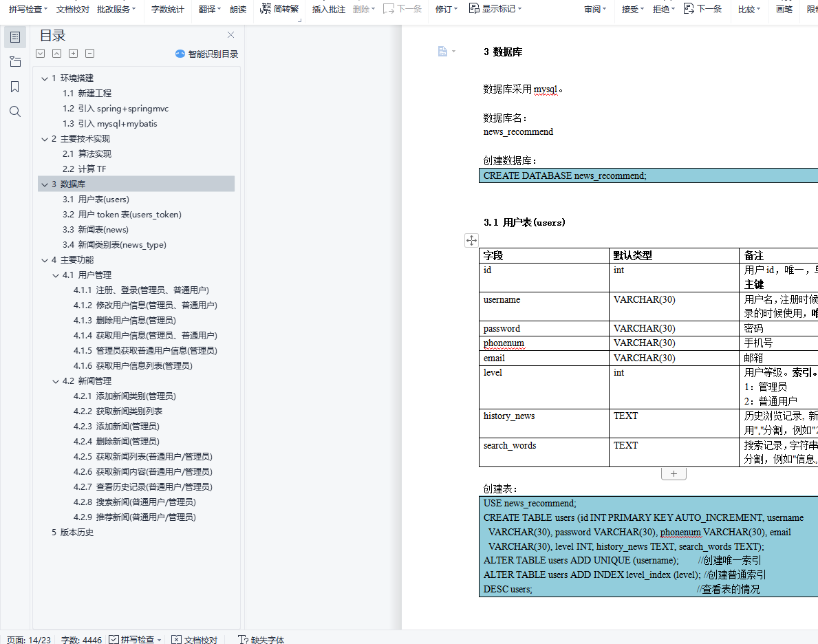Go to outline item 3.4 新闻类别表(news_type)

coord(115,245)
